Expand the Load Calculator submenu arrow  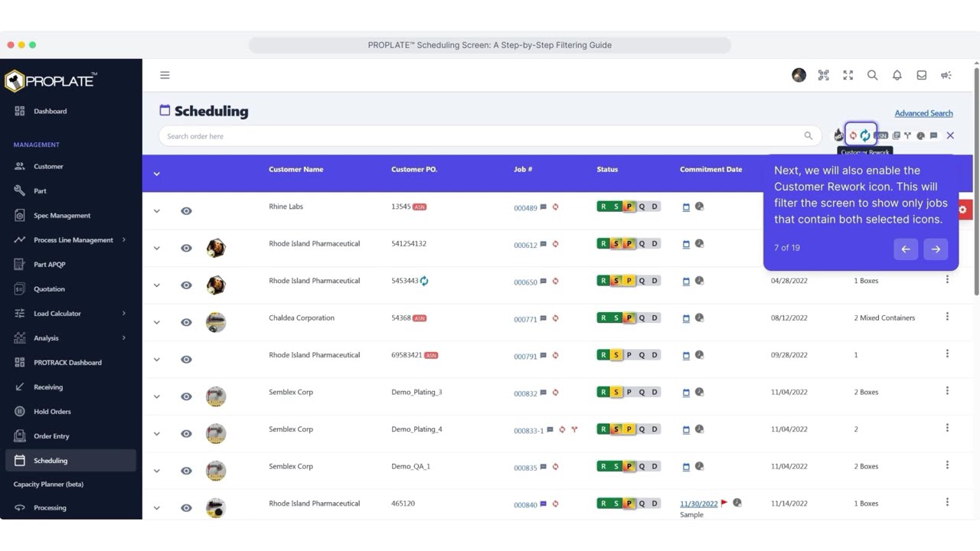(124, 313)
